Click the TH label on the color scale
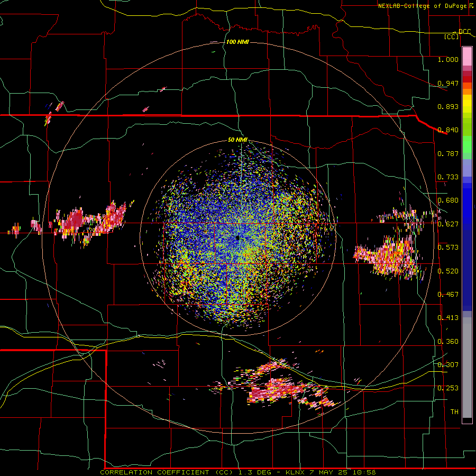Screen dimensions: 476x476 pos(454,412)
